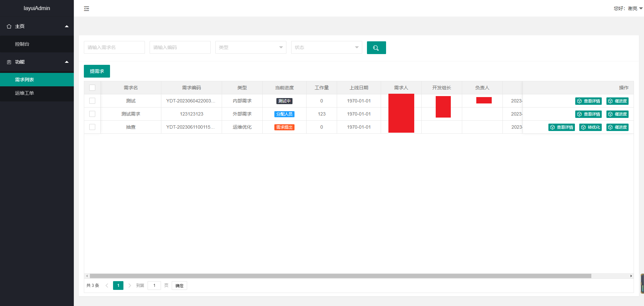Open the 状态 dropdown filter

pyautogui.click(x=327, y=47)
